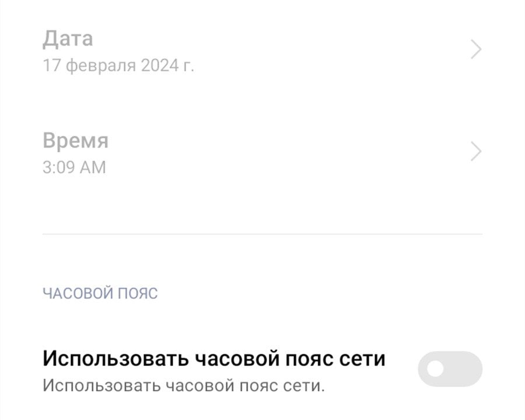
Task: Open the Время setting row
Action: (x=262, y=153)
